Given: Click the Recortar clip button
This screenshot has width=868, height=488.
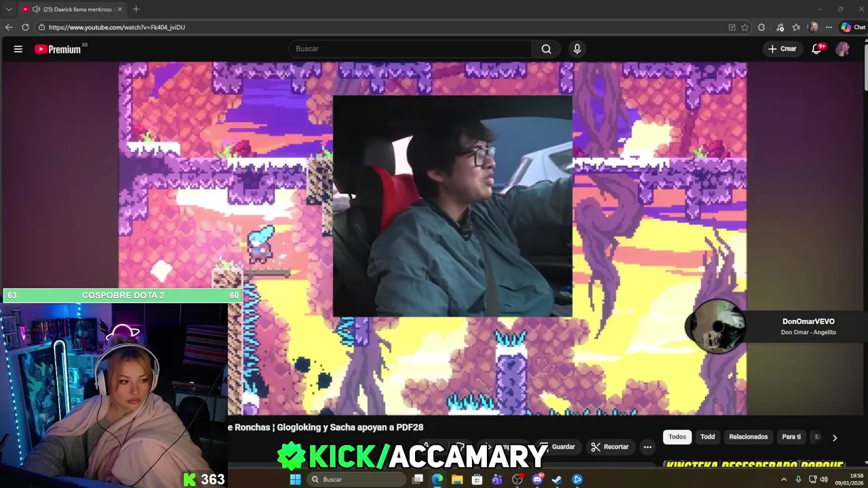Looking at the screenshot, I should pos(610,447).
